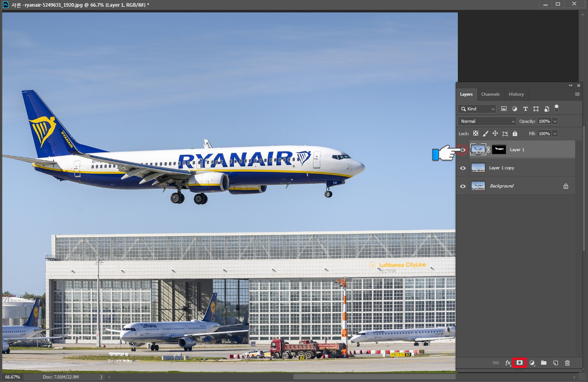Switch to the History tab

click(x=516, y=94)
